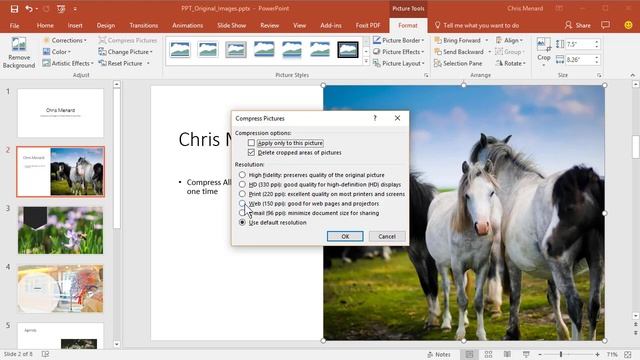Image resolution: width=640 pixels, height=360 pixels.
Task: Click the smiley feedback icon
Action: 629,25
